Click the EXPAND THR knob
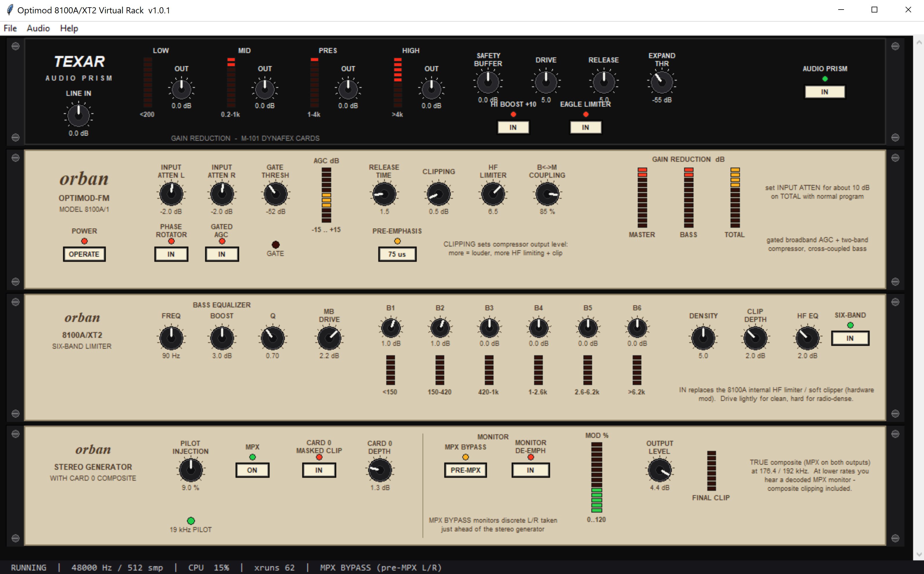This screenshot has height=574, width=924. click(x=662, y=82)
